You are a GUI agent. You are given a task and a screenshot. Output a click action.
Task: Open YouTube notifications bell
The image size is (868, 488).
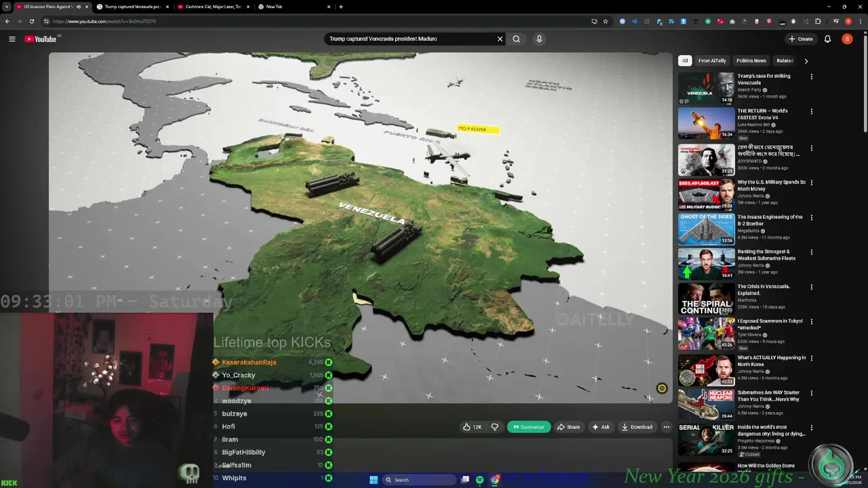tap(827, 39)
